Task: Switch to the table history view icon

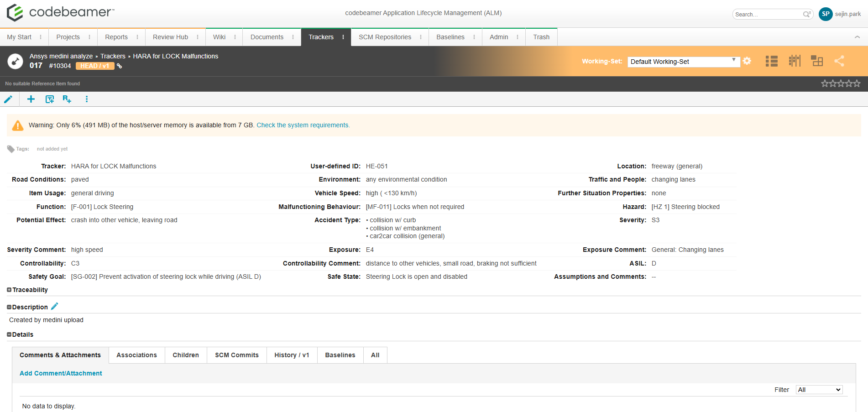Action: [794, 61]
